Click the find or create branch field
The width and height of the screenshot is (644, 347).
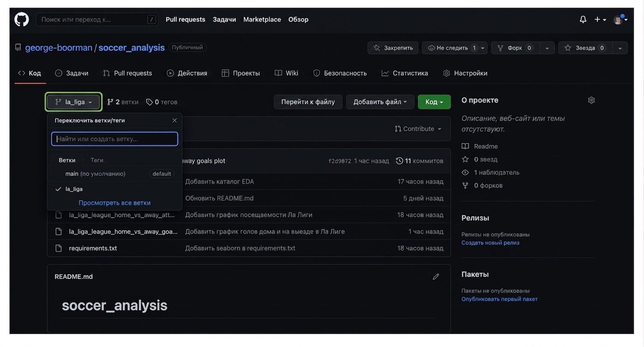[114, 139]
